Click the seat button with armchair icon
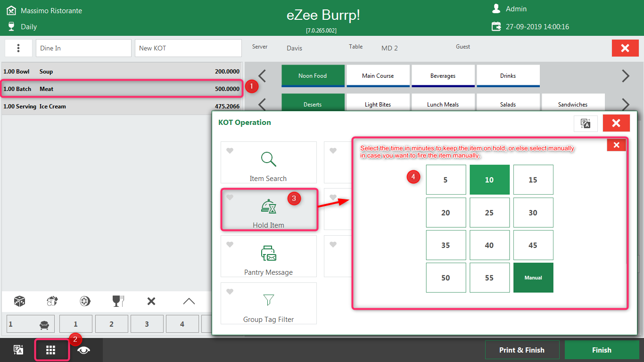The image size is (644, 362). click(31, 324)
